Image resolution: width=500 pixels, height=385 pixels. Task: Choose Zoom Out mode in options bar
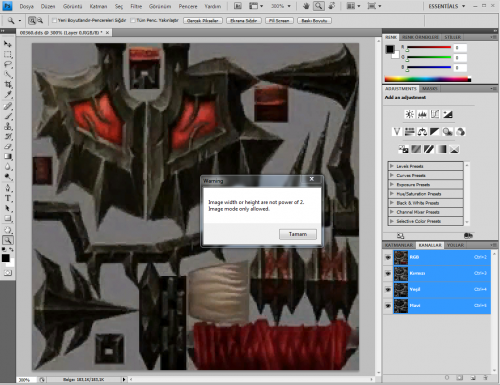click(40, 21)
